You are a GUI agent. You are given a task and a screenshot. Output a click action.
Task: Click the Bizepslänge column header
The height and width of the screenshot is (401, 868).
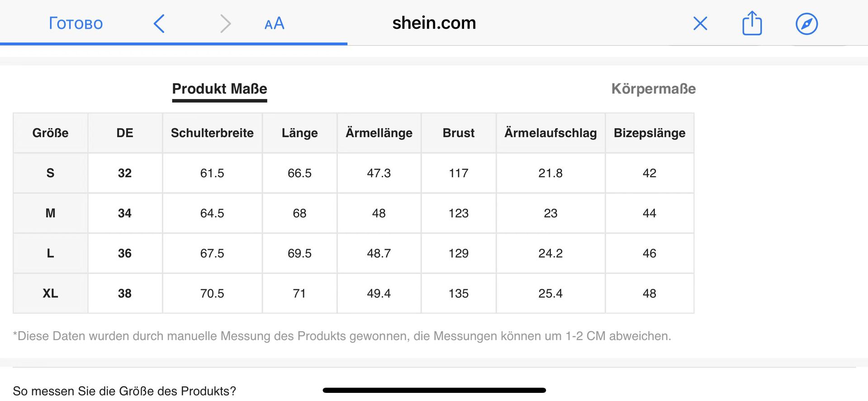650,133
